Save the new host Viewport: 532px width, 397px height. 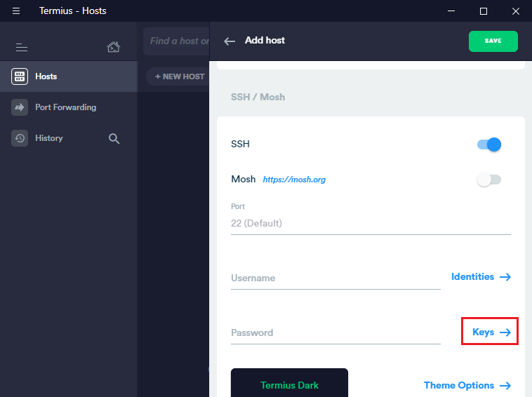click(x=493, y=41)
